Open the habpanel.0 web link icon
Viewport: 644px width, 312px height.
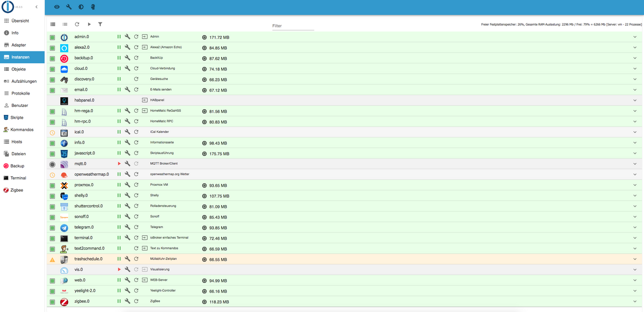(x=144, y=100)
